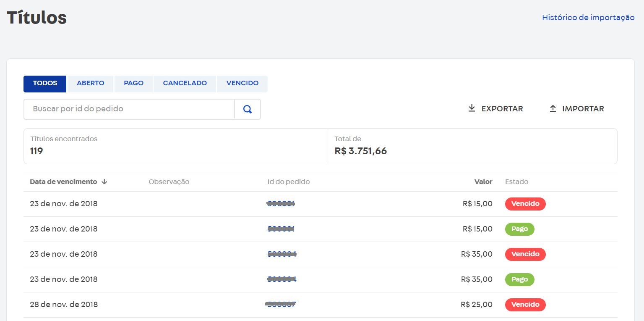Image resolution: width=644 pixels, height=321 pixels.
Task: Click the Pago badge on the 35,00 row
Action: pos(519,279)
